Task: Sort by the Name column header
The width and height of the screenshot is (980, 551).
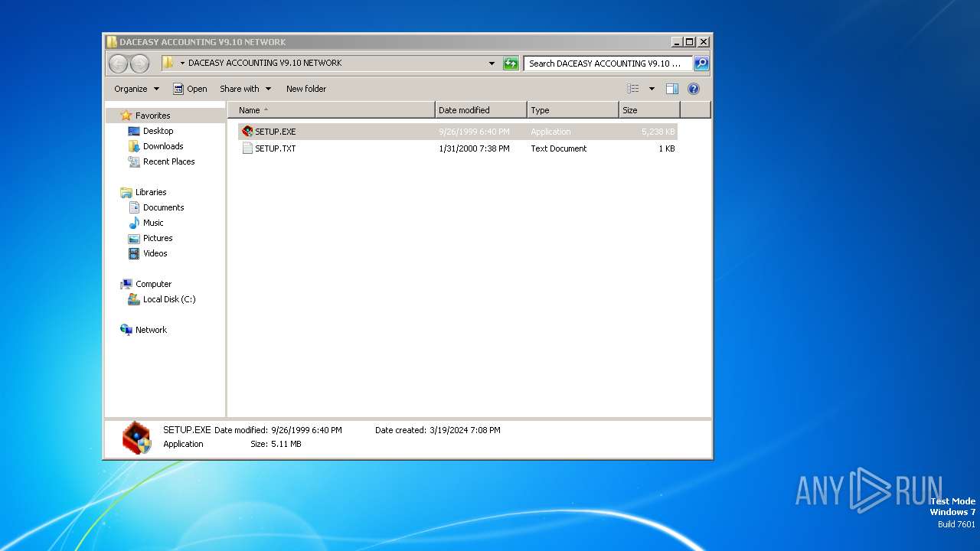Action: tap(332, 110)
